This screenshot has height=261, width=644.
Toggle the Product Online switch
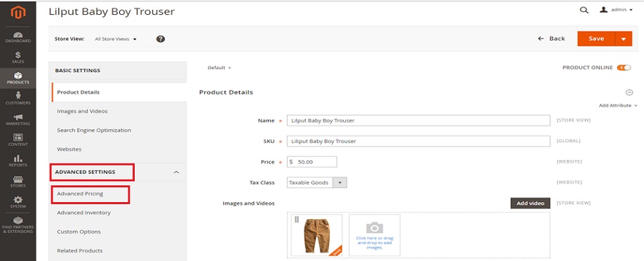tap(624, 67)
